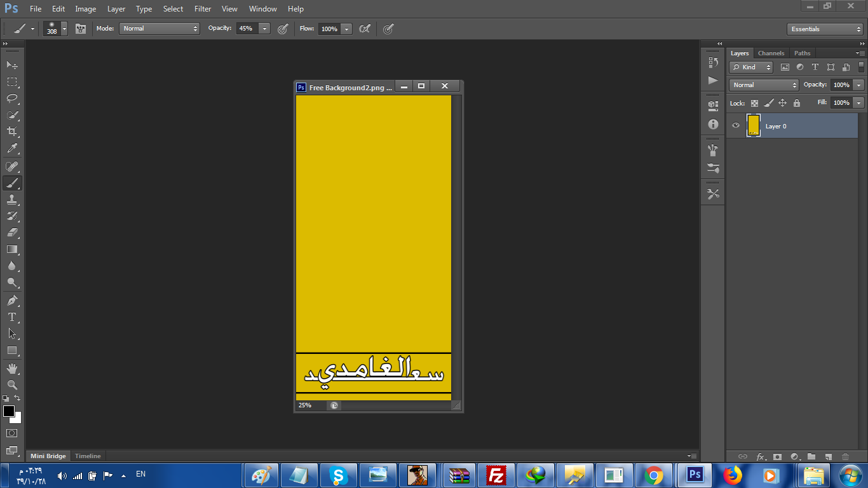The height and width of the screenshot is (488, 868).
Task: Open the brush blending Mode dropdown
Action: [x=159, y=29]
